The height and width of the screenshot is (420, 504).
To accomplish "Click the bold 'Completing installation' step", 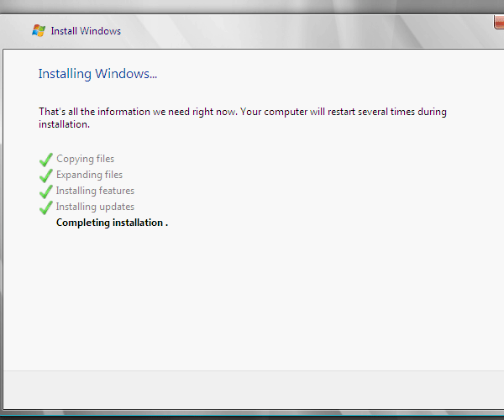I will (112, 223).
